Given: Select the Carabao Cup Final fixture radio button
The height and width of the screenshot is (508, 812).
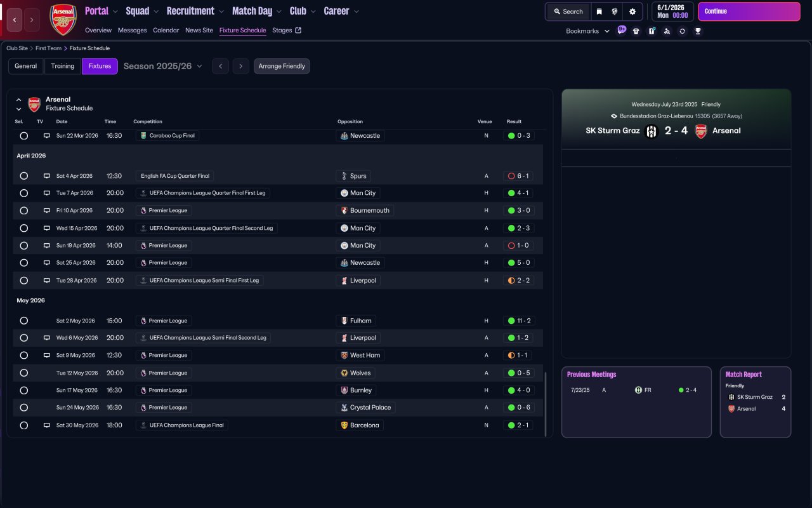Looking at the screenshot, I should pos(24,136).
